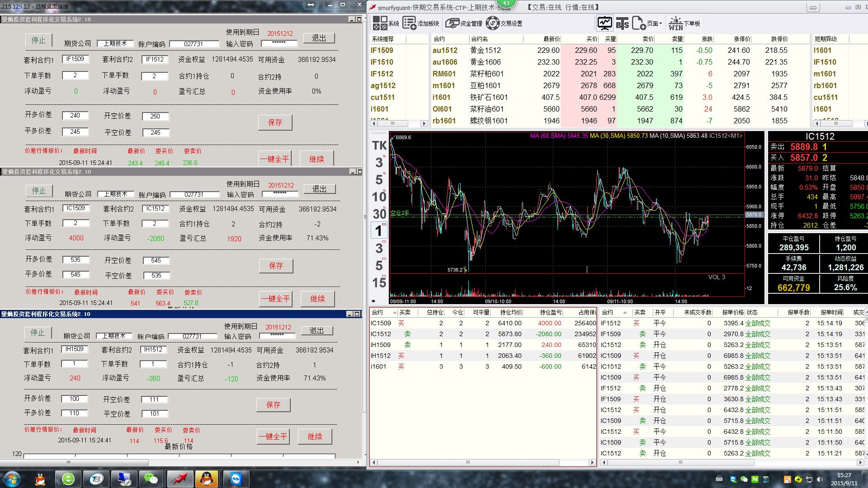Switch chart to TK tick mode

click(x=379, y=145)
